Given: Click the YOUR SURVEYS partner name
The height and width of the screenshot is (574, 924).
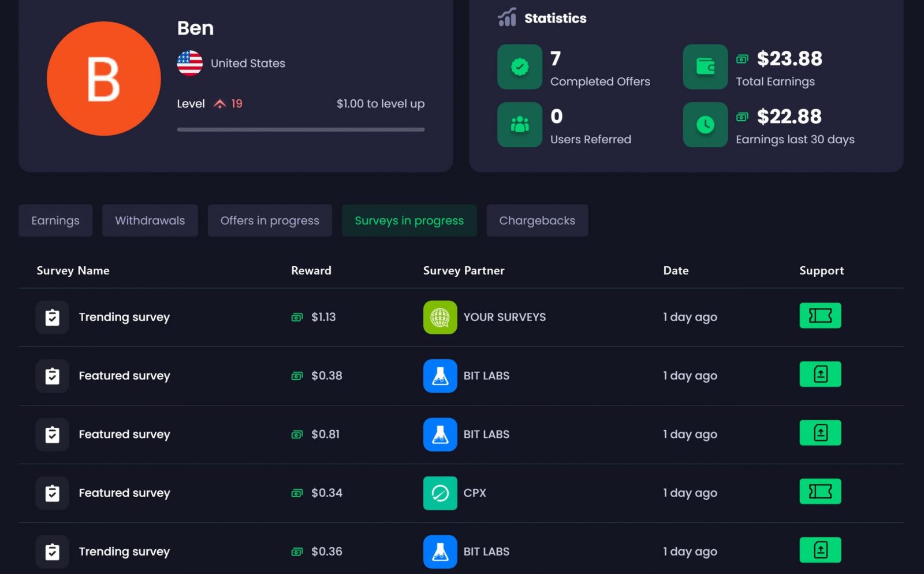Looking at the screenshot, I should 505,318.
